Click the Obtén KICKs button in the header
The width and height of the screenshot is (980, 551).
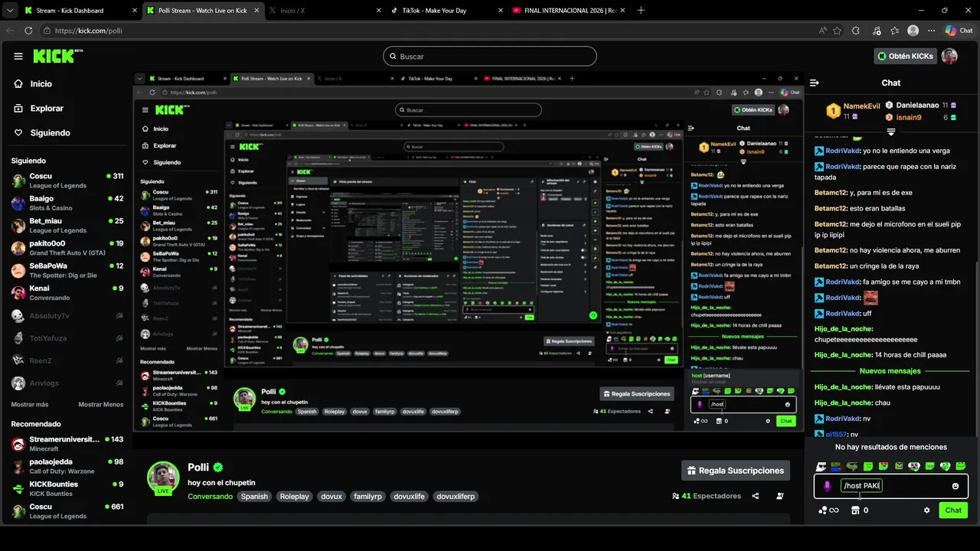pyautogui.click(x=905, y=56)
